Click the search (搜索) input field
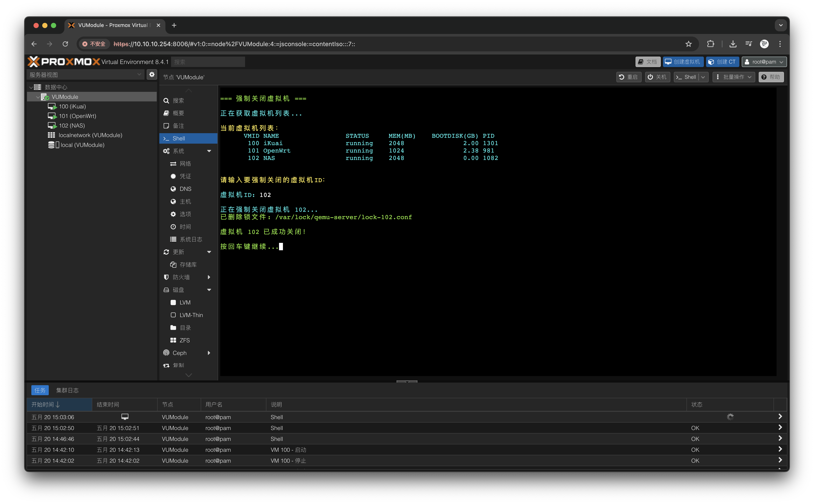Viewport: 814px width, 504px height. coord(208,62)
